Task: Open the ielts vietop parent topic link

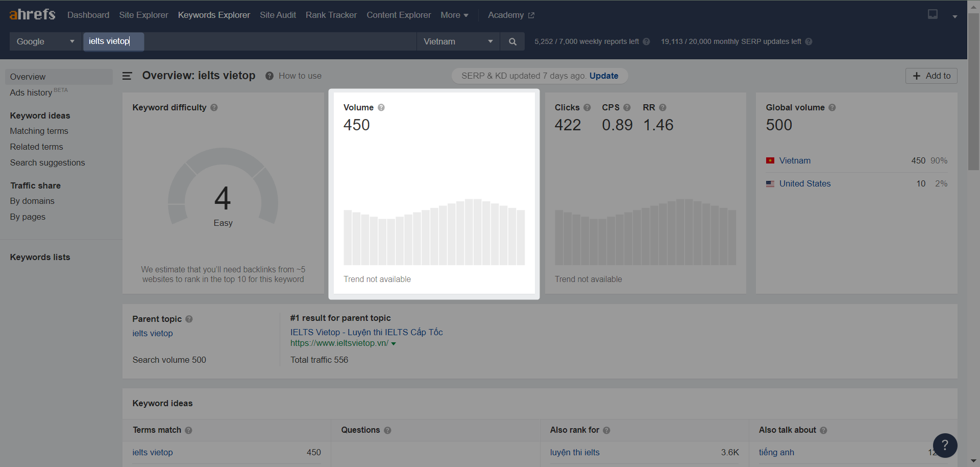Action: pyautogui.click(x=153, y=333)
